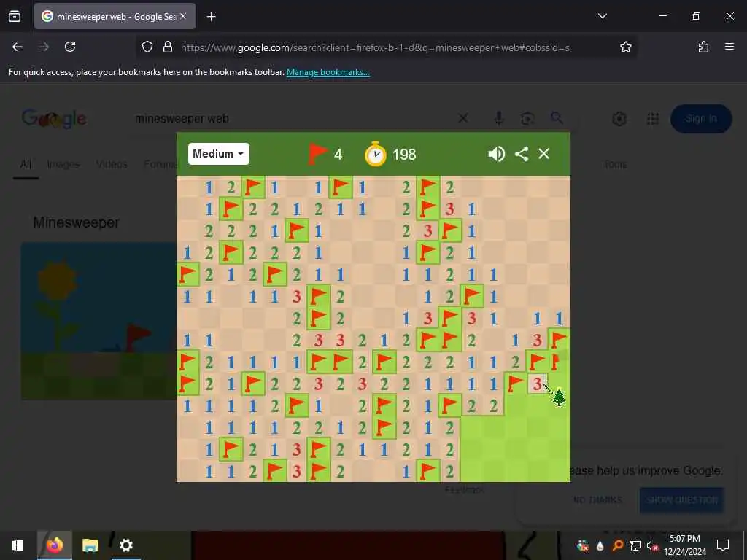Click the muted volume tray icon
747x560 pixels.
point(651,545)
